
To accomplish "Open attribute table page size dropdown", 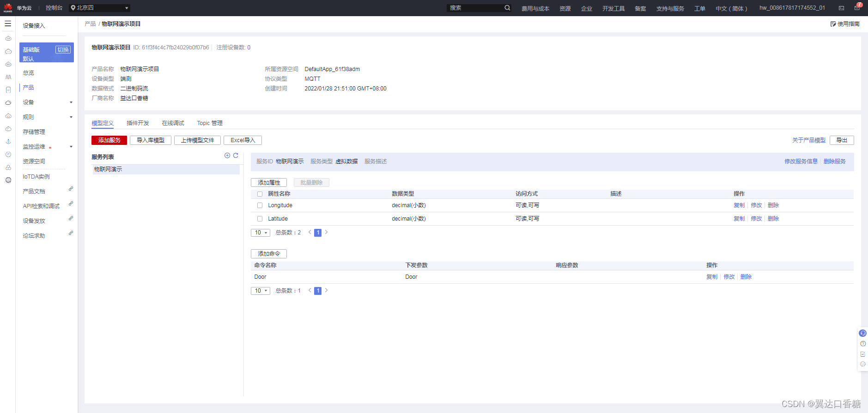I will tap(261, 233).
